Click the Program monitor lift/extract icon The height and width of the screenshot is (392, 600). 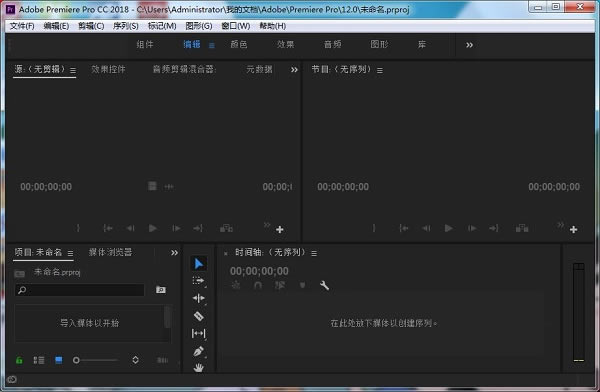click(522, 228)
